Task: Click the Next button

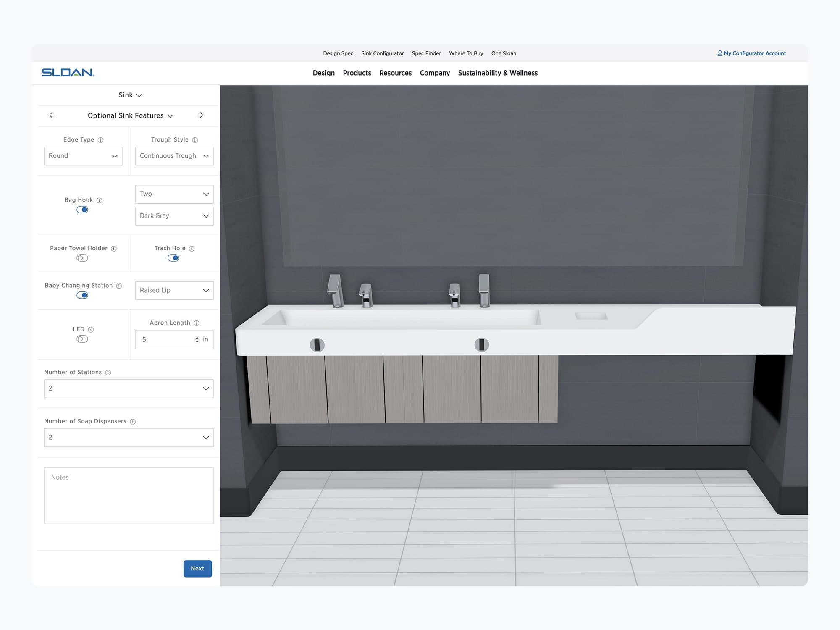Action: click(x=197, y=568)
